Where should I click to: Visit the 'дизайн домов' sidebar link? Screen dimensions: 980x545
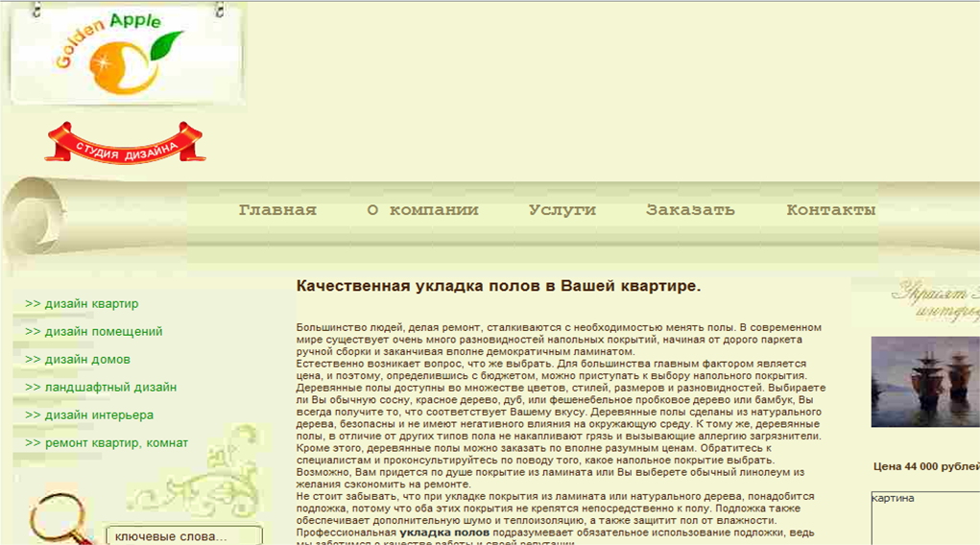[79, 360]
